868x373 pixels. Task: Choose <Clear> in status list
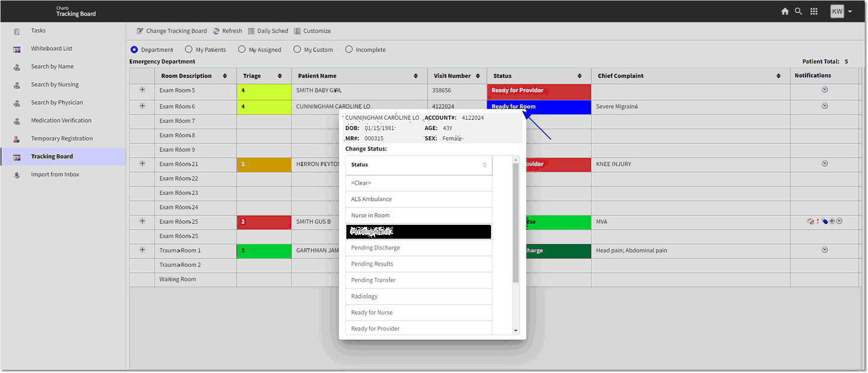(419, 183)
